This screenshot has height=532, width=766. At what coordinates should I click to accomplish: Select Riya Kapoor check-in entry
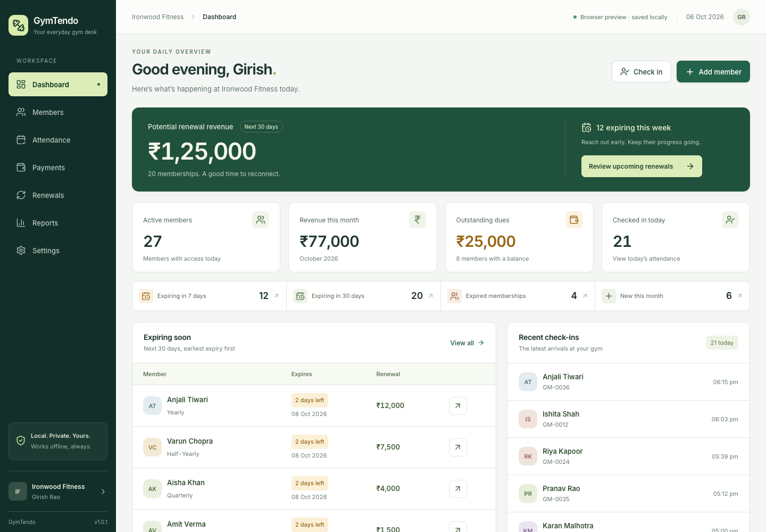(628, 456)
